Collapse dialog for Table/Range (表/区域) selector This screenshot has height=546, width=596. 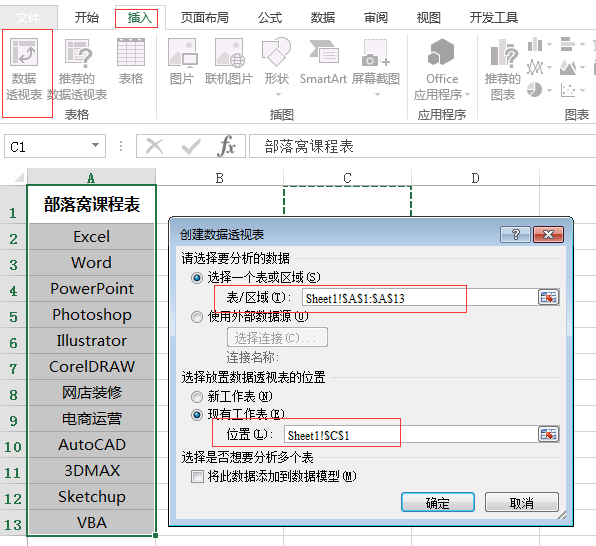tap(548, 297)
